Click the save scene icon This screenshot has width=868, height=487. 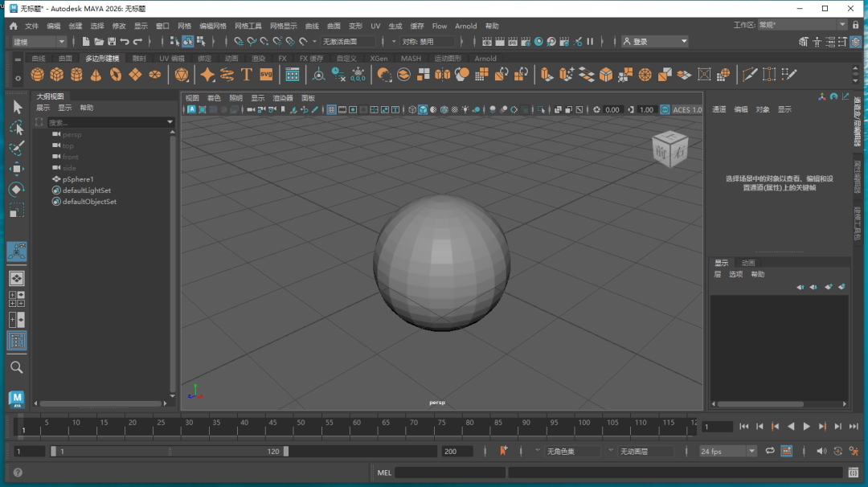click(x=112, y=41)
